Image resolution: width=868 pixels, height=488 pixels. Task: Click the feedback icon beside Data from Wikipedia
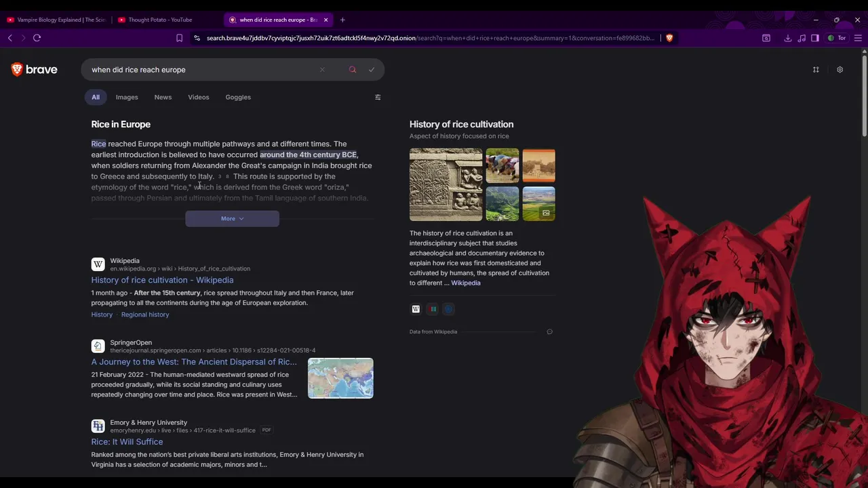pos(549,331)
